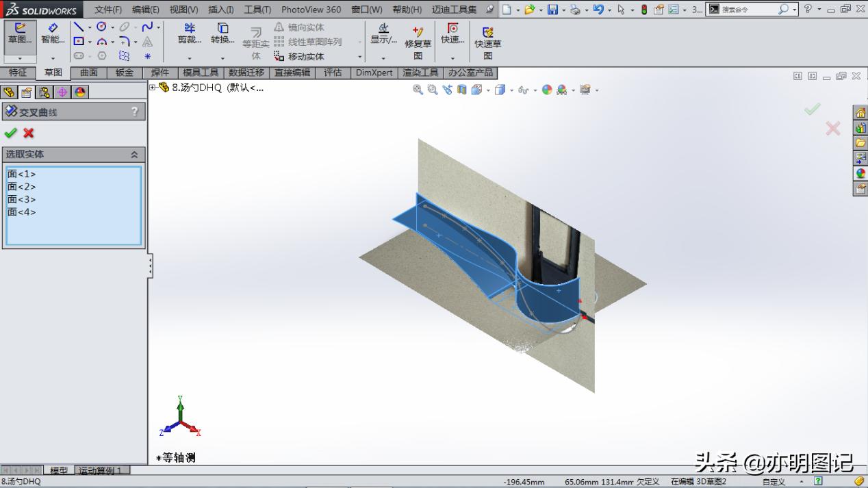Click the Zoom to Fit icon in heads-up toolbar
The width and height of the screenshot is (868, 488).
point(418,90)
